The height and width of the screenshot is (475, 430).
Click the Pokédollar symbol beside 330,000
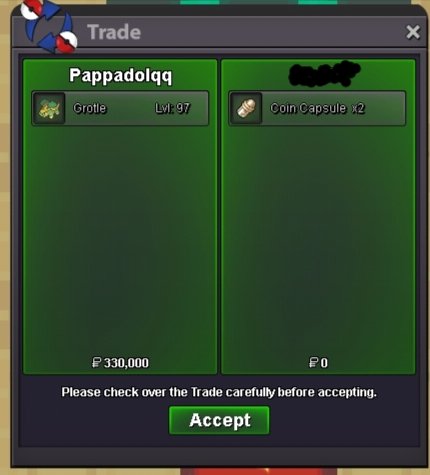click(96, 363)
